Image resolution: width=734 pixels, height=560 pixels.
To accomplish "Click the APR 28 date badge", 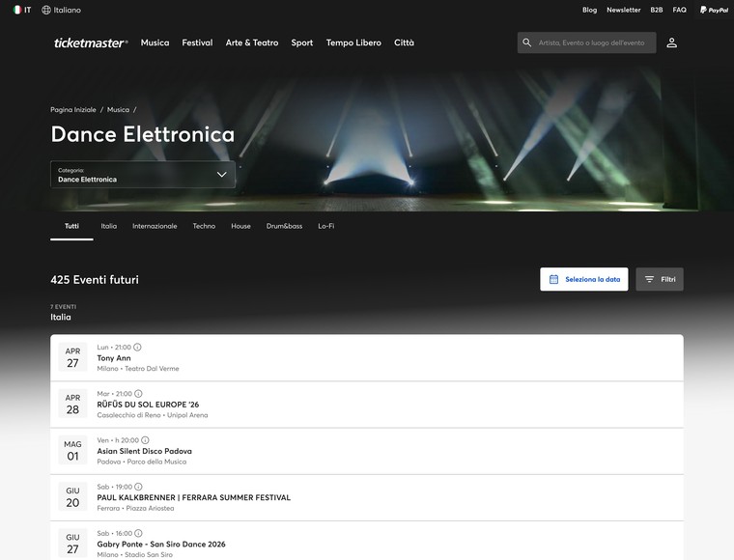I will pos(72,404).
